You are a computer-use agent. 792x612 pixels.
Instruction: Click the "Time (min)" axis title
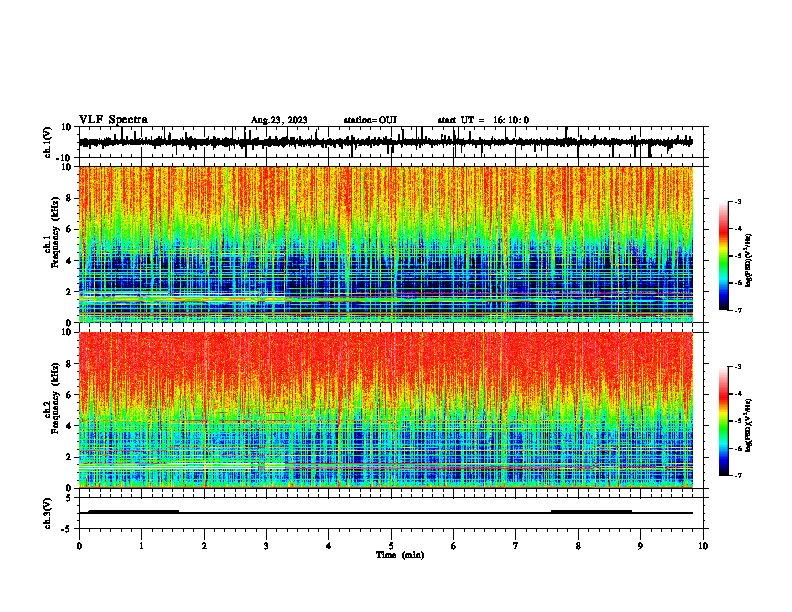point(400,555)
